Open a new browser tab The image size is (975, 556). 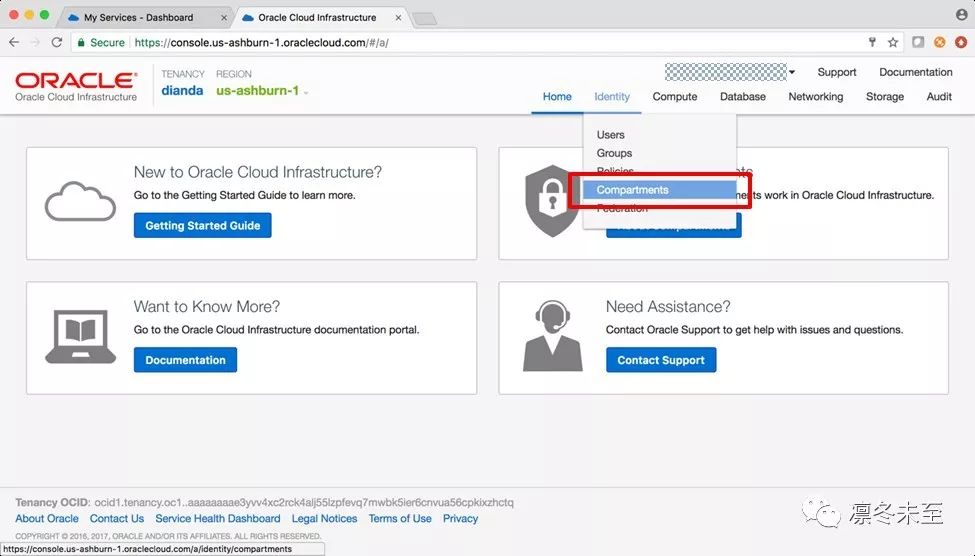(x=425, y=19)
